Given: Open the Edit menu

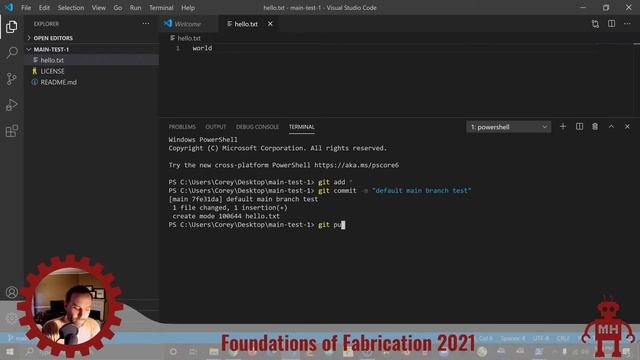Looking at the screenshot, I should [x=44, y=8].
